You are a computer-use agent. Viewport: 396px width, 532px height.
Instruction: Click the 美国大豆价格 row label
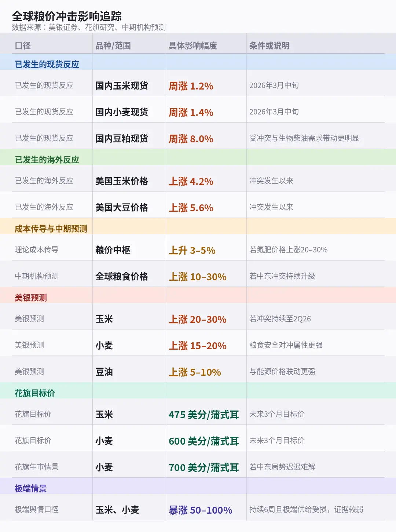coord(122,207)
